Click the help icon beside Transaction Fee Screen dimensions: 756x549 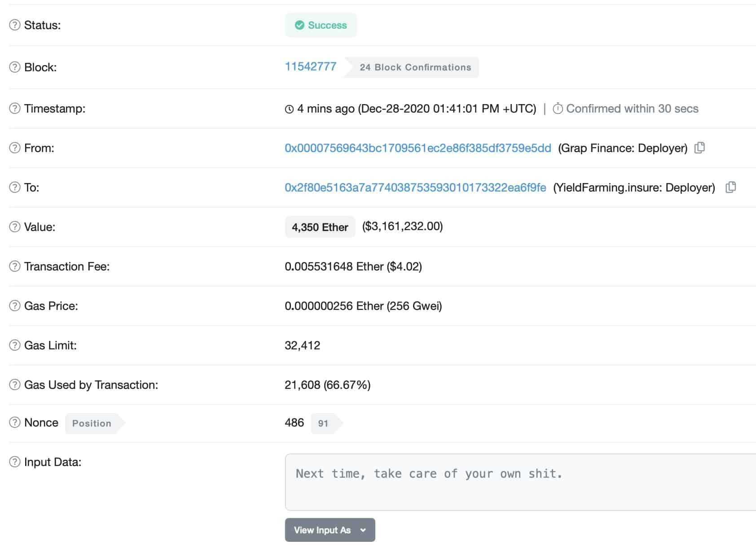click(14, 266)
